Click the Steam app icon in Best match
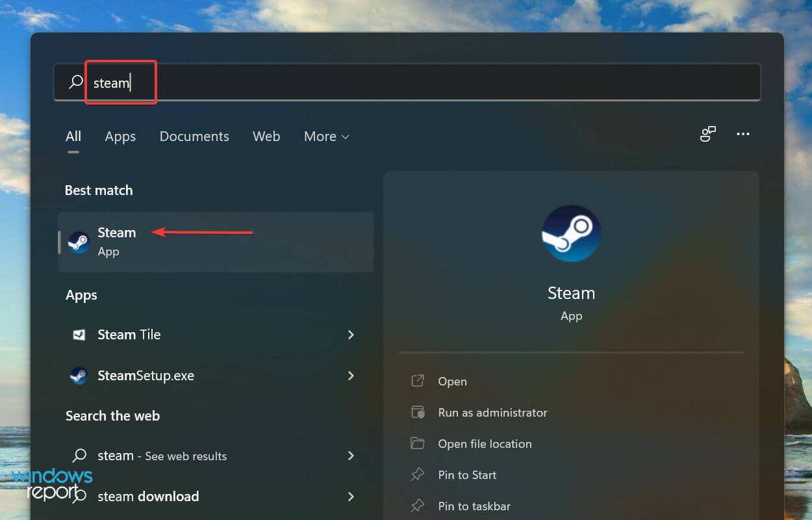Image resolution: width=812 pixels, height=520 pixels. pyautogui.click(x=78, y=242)
